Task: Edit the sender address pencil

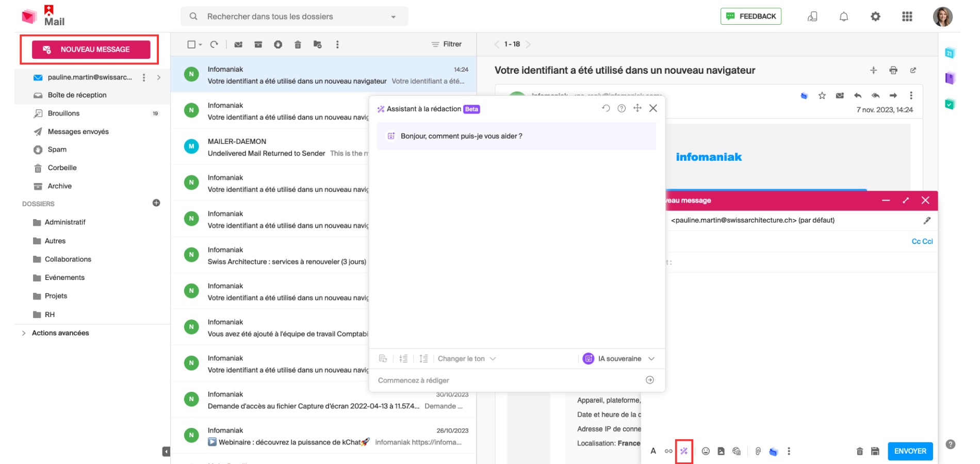Action: point(927,221)
